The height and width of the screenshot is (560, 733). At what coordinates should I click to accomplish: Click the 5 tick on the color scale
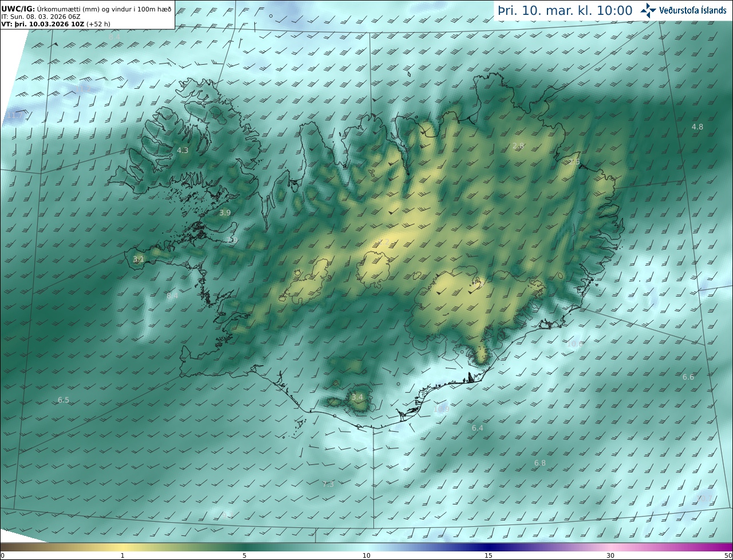(x=245, y=555)
